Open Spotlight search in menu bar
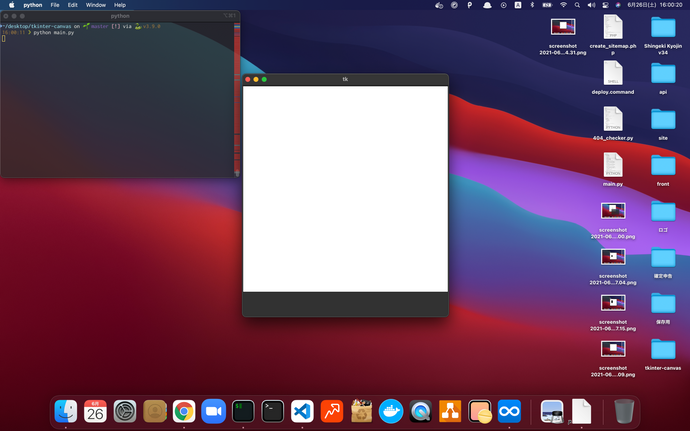This screenshot has width=690, height=431. tap(577, 5)
